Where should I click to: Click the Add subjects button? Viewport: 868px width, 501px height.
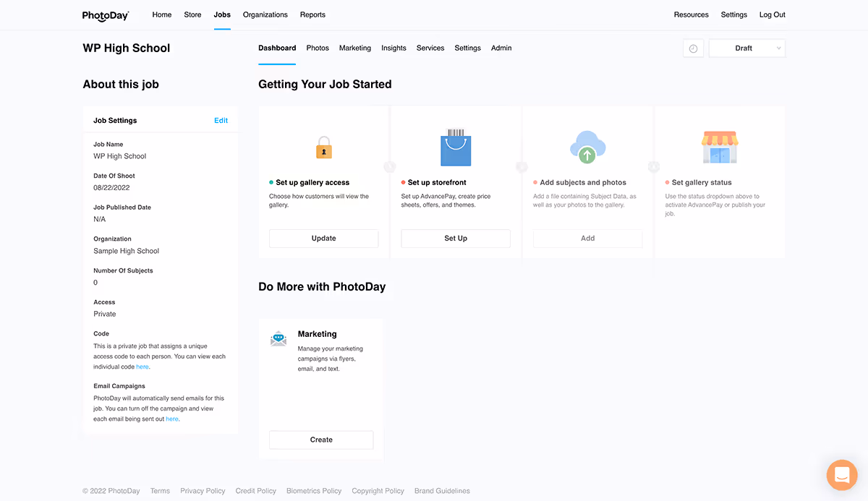tap(587, 239)
